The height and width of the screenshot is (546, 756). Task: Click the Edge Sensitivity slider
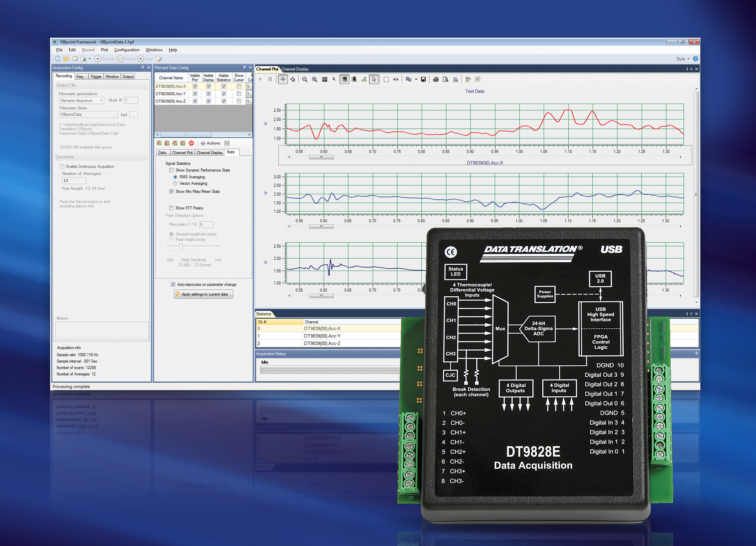point(181,246)
